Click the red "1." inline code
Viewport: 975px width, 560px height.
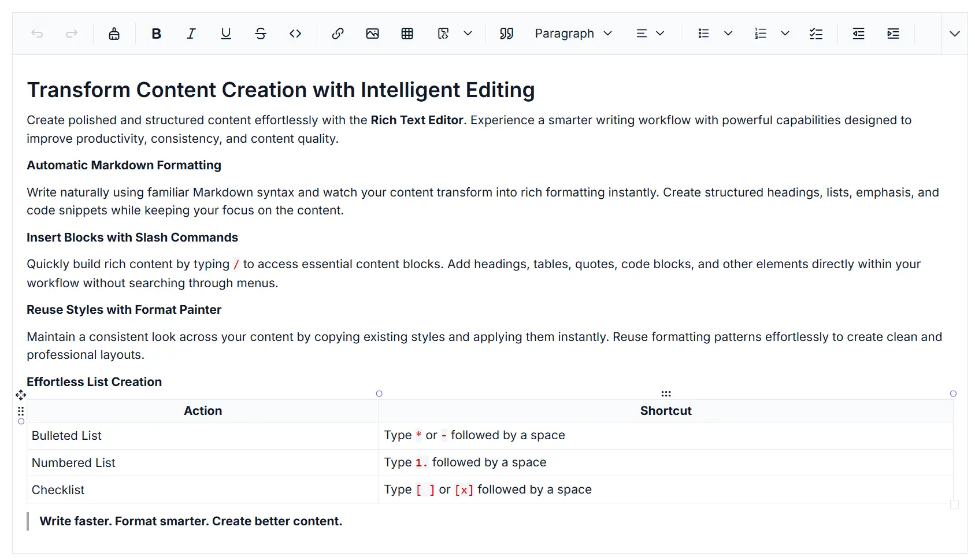pyautogui.click(x=421, y=463)
